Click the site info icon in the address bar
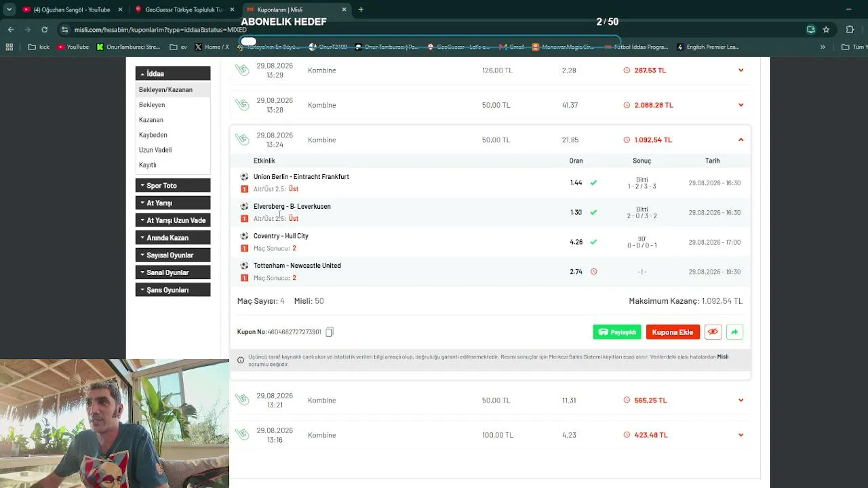The image size is (868, 488). 64,30
